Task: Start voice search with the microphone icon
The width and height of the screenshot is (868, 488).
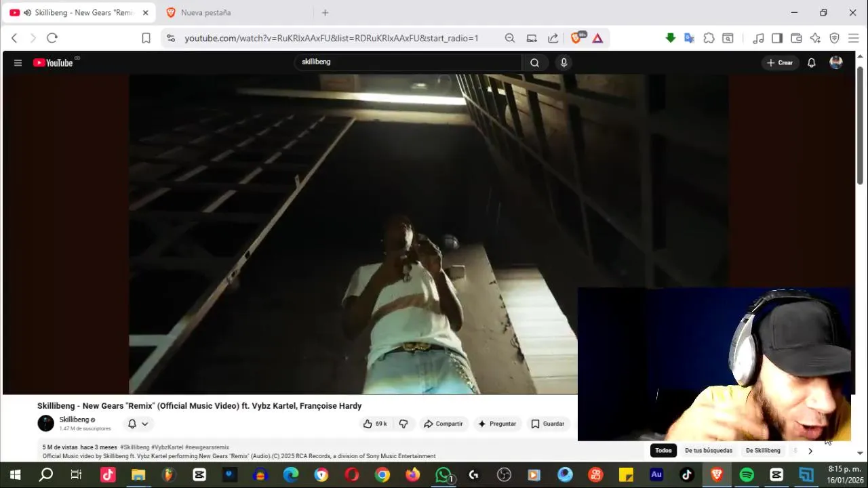Action: pos(563,62)
